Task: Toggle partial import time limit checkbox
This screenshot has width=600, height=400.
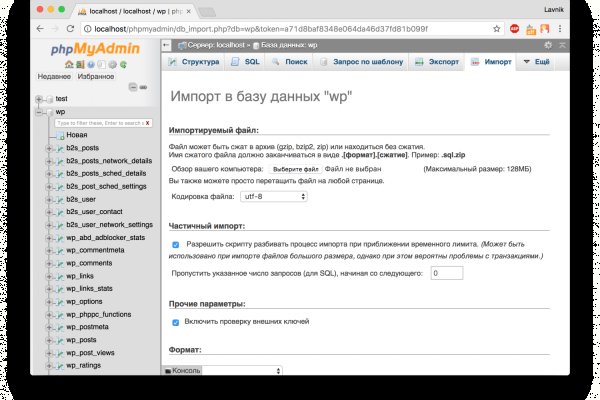Action: (x=176, y=244)
